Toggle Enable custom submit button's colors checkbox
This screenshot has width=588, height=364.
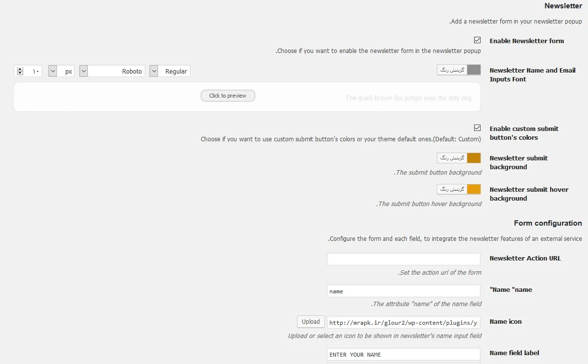pyautogui.click(x=477, y=128)
